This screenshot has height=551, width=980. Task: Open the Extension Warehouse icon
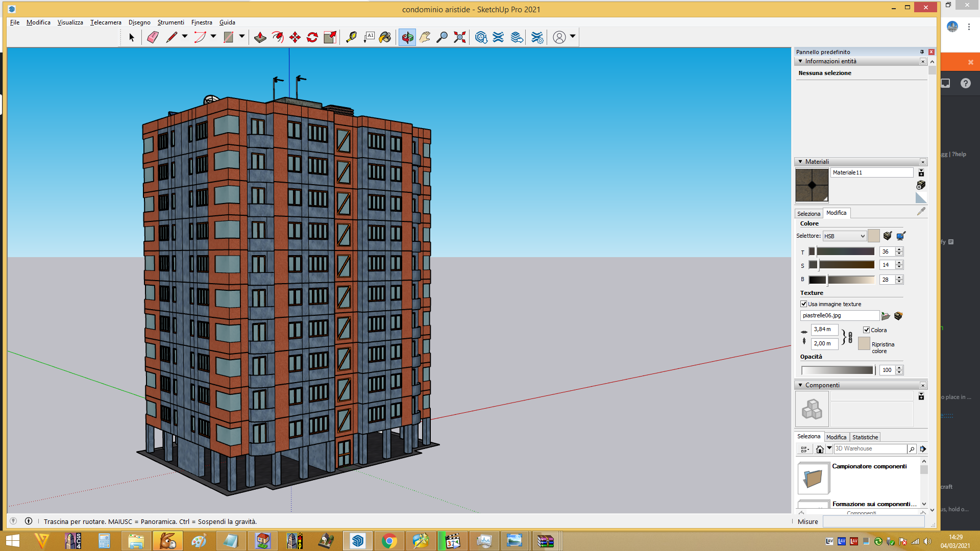point(498,37)
